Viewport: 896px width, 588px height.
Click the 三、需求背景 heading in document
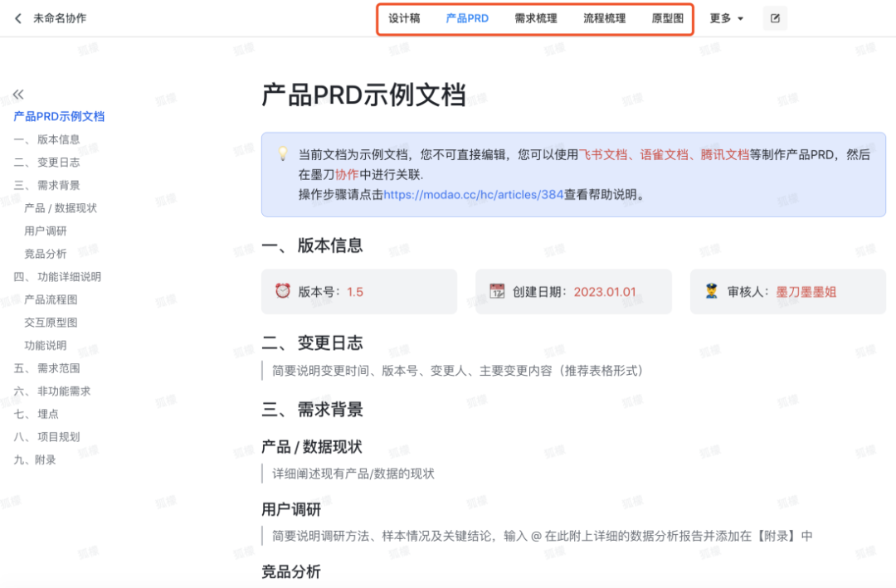click(312, 409)
